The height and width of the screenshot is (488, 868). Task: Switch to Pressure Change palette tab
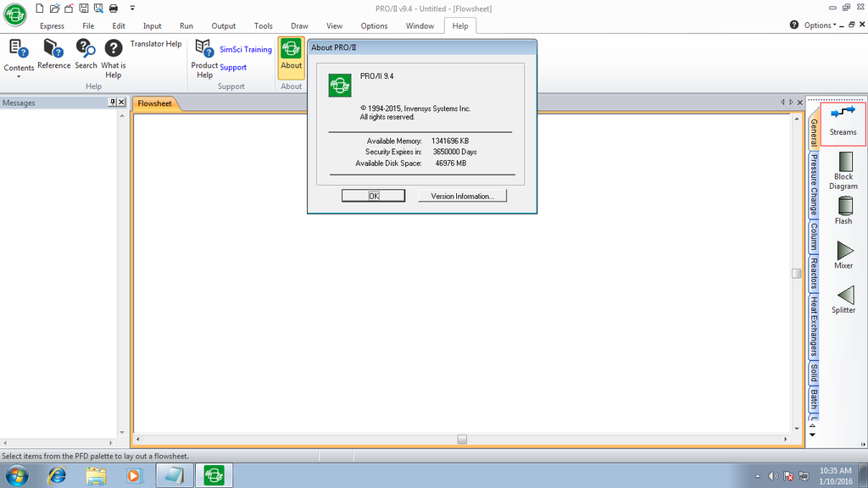click(814, 184)
